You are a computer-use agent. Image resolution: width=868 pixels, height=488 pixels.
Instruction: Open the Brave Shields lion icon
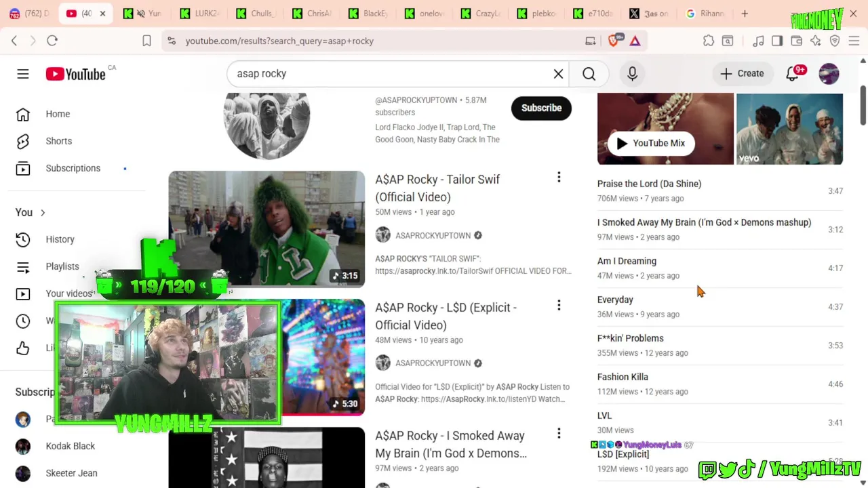[x=614, y=41]
